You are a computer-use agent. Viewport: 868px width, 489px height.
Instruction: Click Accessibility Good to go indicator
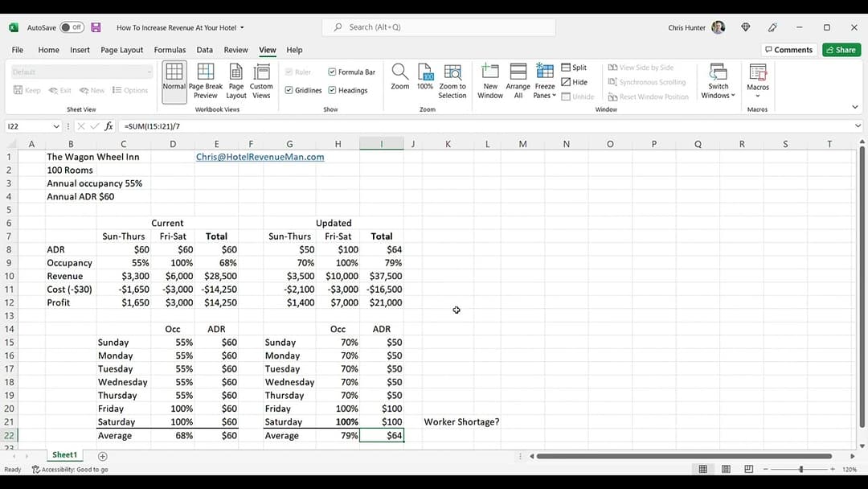70,469
